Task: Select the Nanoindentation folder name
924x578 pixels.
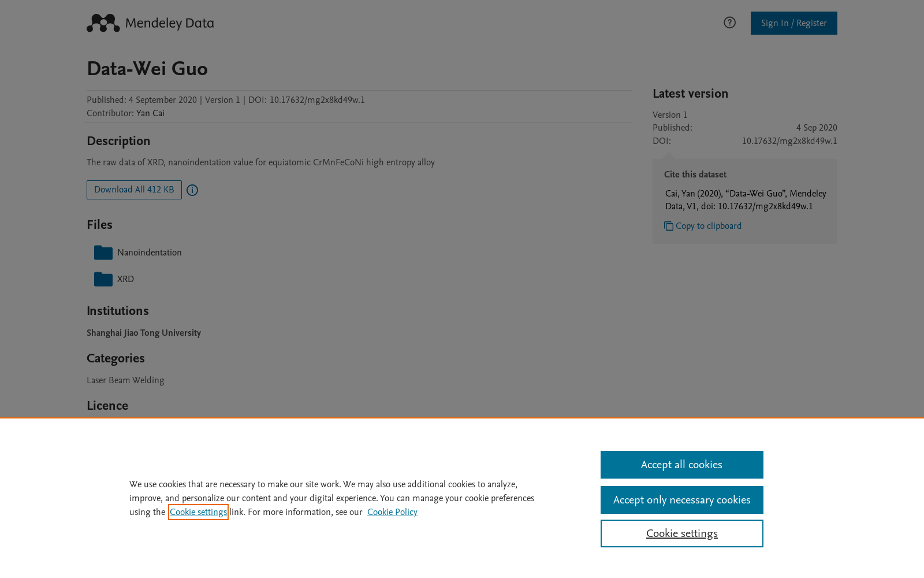Action: 150,253
